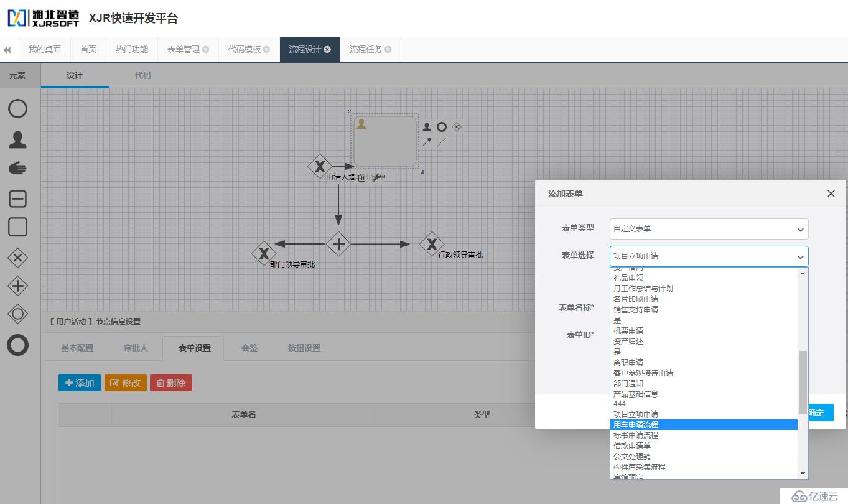Switch to the 我的桌面 tab
848x504 pixels.
point(45,50)
